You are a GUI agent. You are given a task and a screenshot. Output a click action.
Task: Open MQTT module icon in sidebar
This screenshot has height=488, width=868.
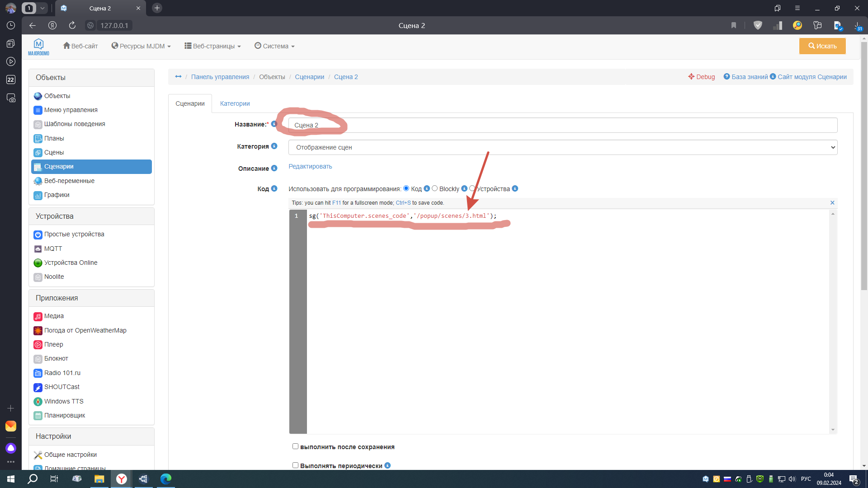coord(38,249)
